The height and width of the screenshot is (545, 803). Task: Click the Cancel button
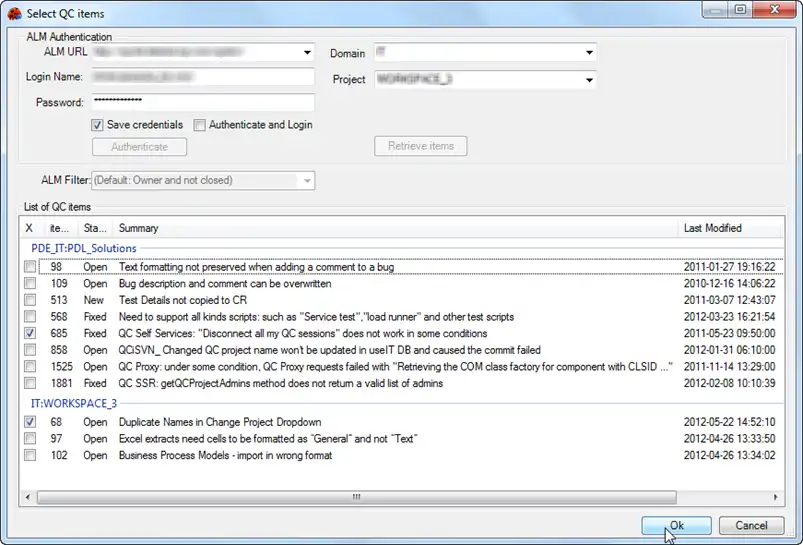point(751,526)
